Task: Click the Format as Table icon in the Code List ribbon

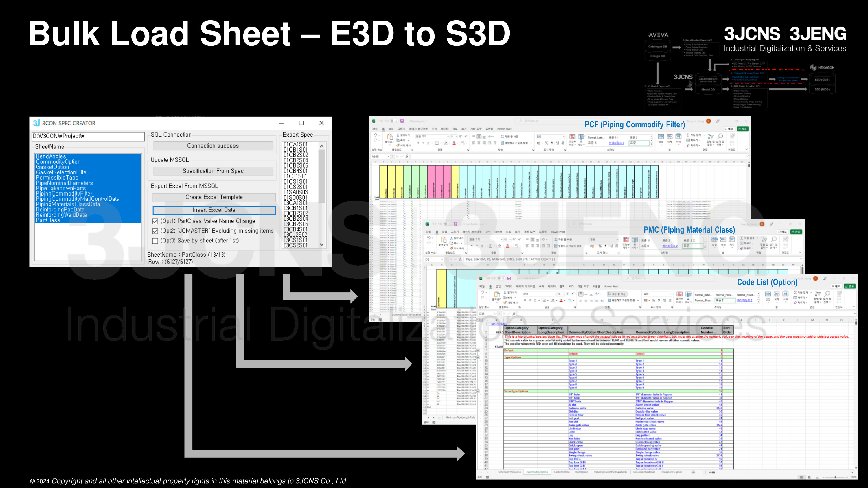Action: click(x=688, y=294)
